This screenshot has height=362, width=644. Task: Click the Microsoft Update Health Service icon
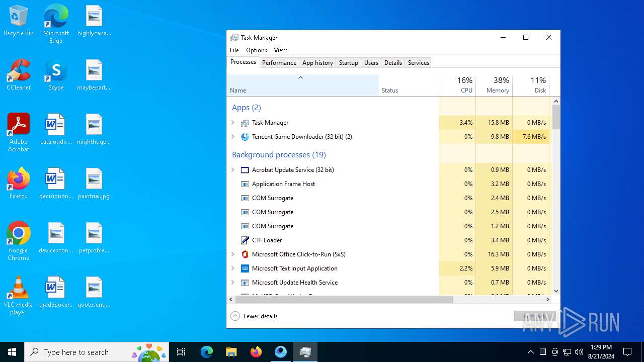(245, 283)
